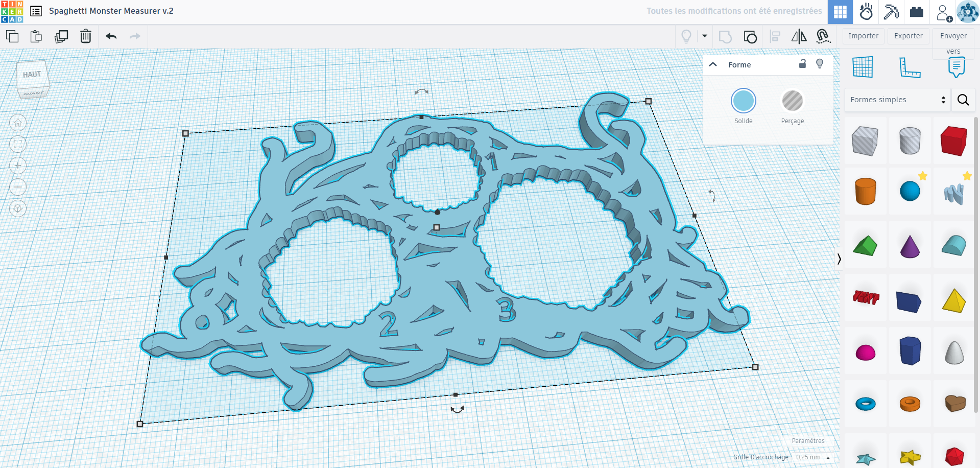Open the Notes tool icon

click(957, 67)
